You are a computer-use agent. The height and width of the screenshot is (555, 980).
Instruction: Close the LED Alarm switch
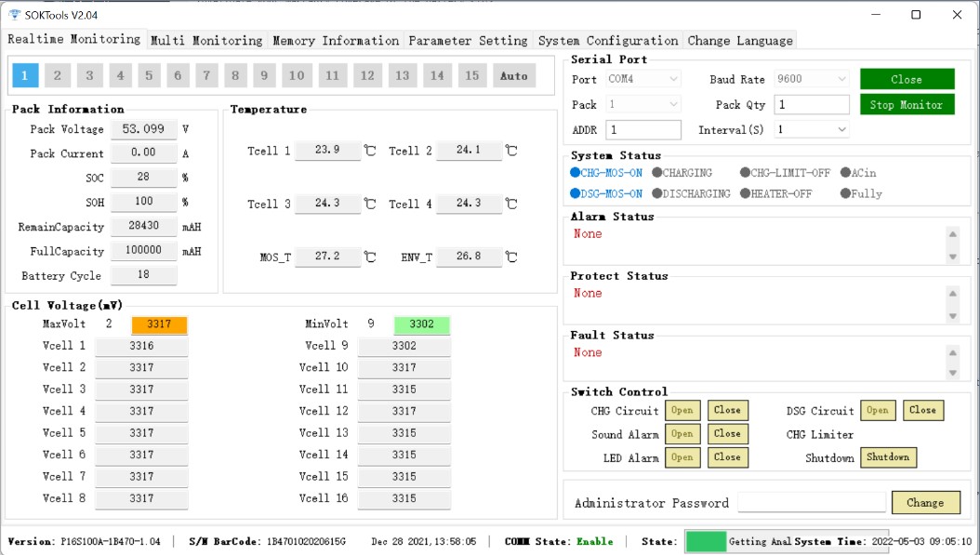(x=727, y=457)
